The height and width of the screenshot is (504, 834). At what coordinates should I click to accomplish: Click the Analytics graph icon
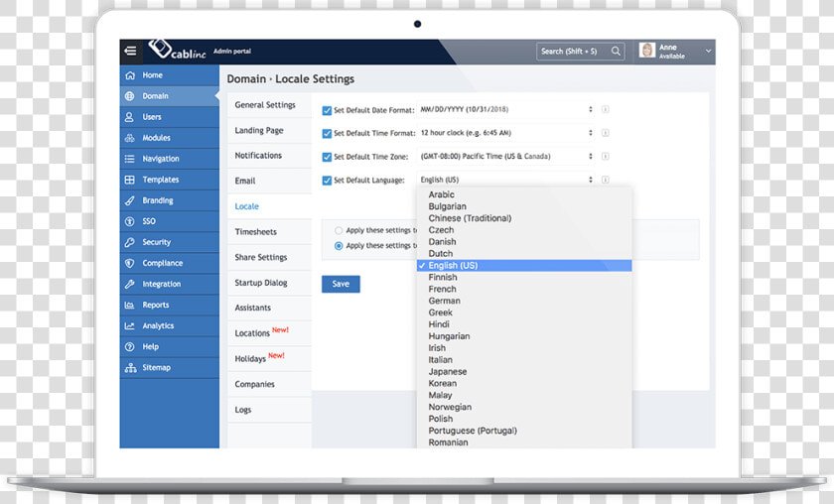129,325
